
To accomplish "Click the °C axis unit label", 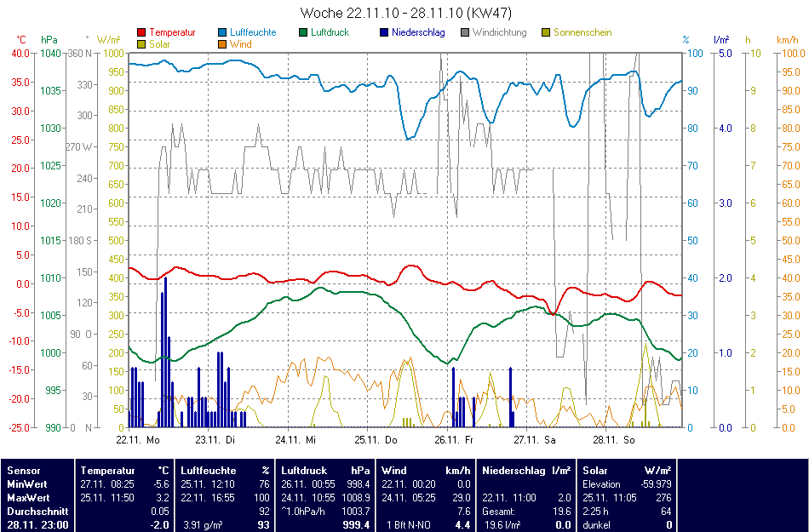I will [21, 40].
